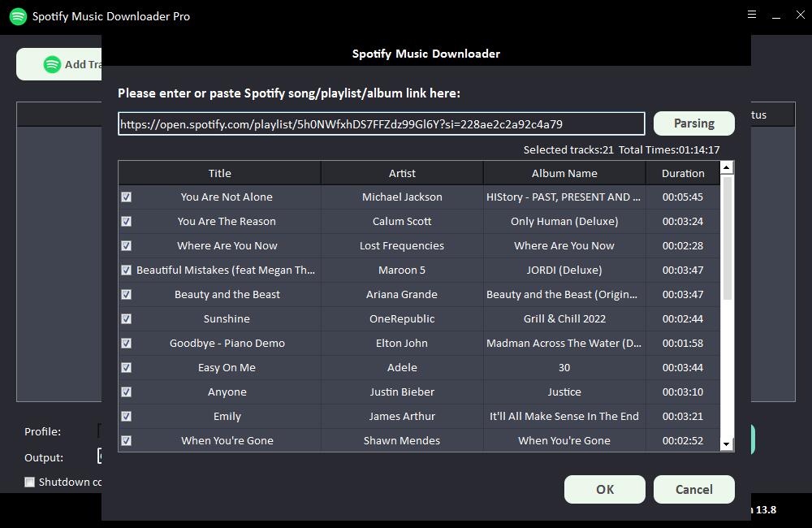This screenshot has width=812, height=528.
Task: Sort by the Duration column header
Action: pos(682,173)
